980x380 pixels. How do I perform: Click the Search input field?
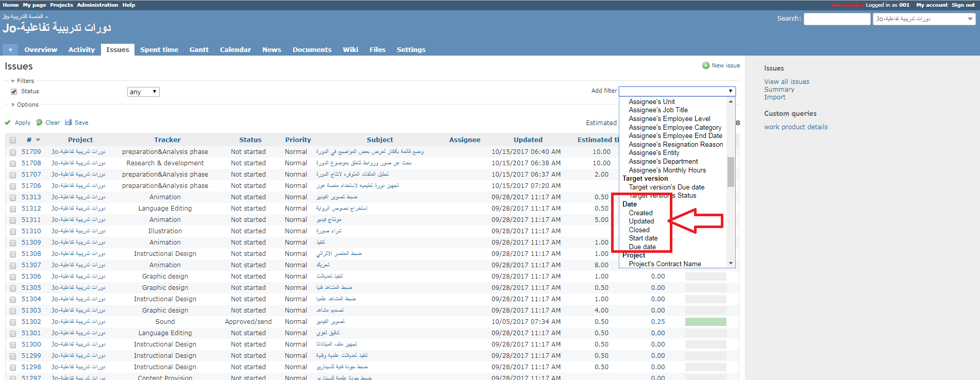coord(837,19)
